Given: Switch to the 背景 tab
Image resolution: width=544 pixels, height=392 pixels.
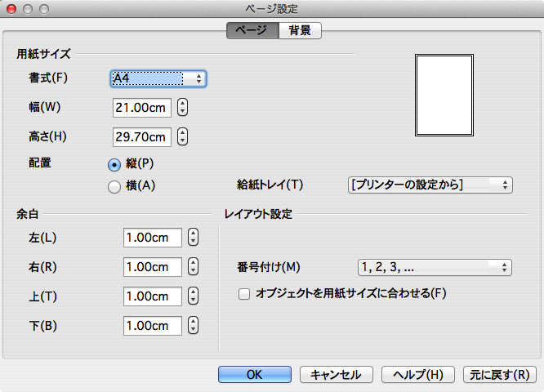Looking at the screenshot, I should [300, 30].
